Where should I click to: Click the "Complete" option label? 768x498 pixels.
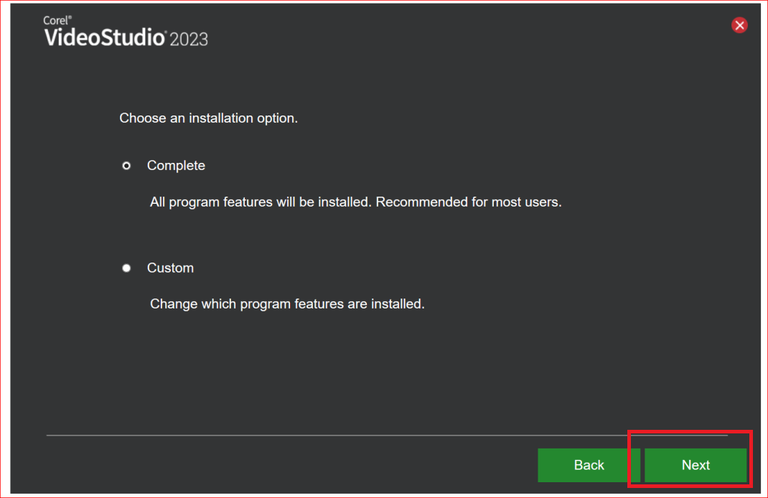click(176, 165)
